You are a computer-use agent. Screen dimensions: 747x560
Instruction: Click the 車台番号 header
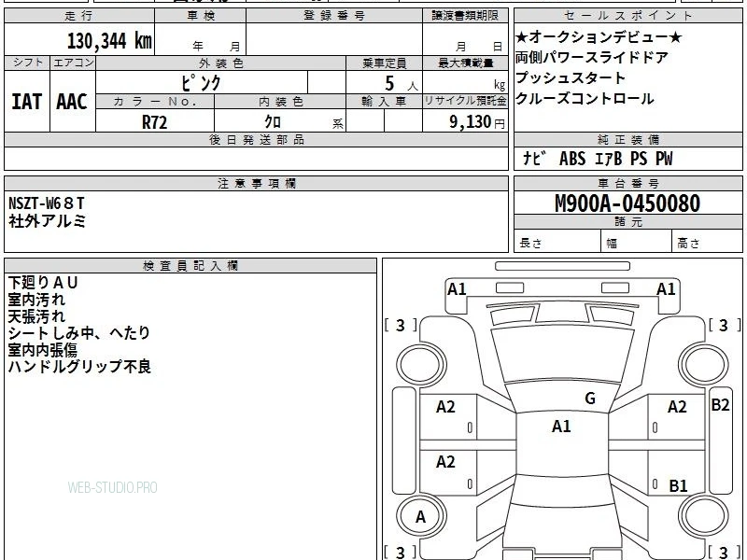[x=627, y=183]
